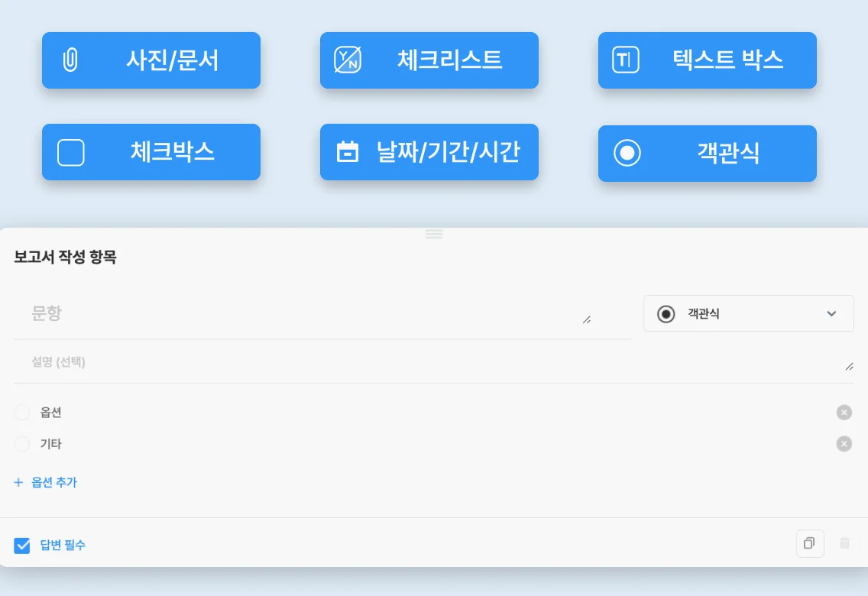Click the paperclip icon on 사진/문서 button
The image size is (868, 596).
coord(70,60)
